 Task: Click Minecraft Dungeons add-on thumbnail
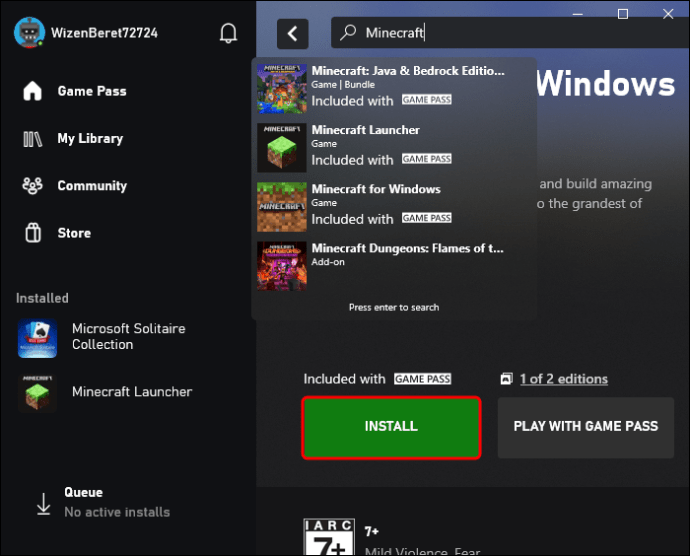point(282,266)
